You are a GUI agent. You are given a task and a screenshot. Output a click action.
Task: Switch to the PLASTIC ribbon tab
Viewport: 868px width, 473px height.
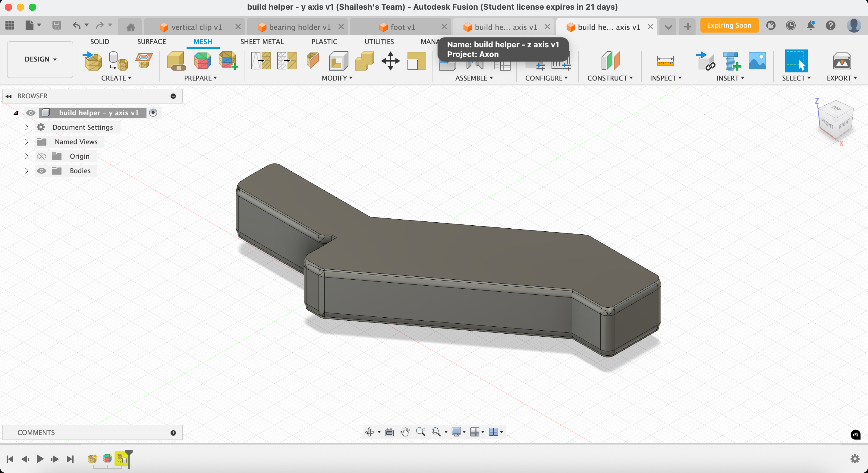pyautogui.click(x=324, y=42)
